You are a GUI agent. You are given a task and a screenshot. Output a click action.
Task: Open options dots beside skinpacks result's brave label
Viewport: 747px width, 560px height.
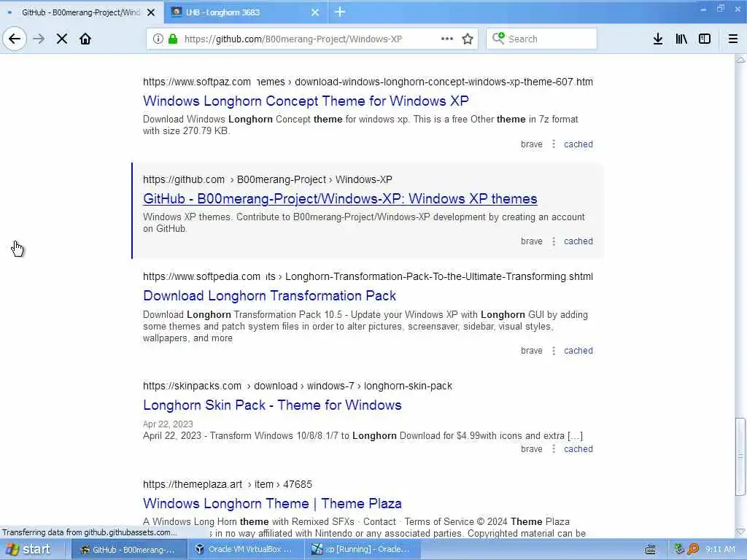tap(554, 449)
